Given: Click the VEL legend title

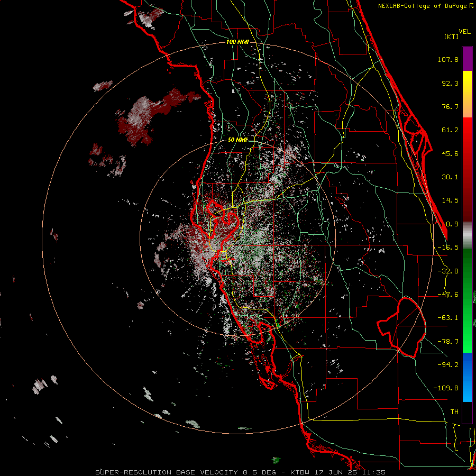Looking at the screenshot, I should point(464,32).
